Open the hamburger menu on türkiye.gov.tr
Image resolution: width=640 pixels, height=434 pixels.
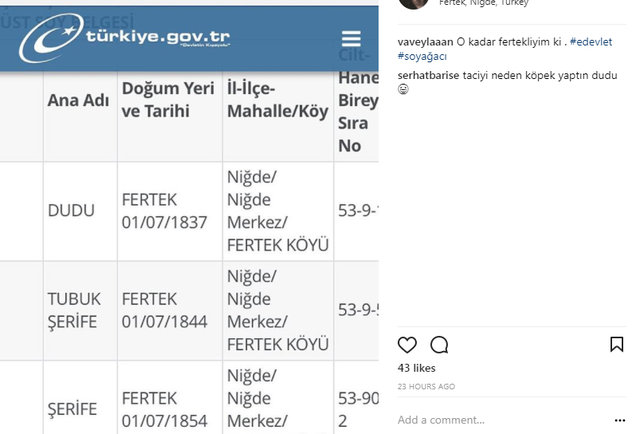tap(351, 39)
